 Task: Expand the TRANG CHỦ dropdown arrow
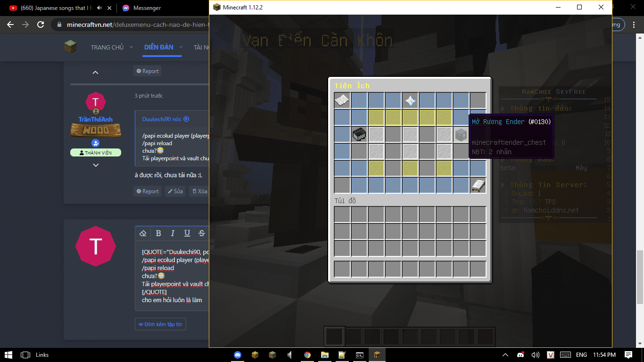point(132,48)
